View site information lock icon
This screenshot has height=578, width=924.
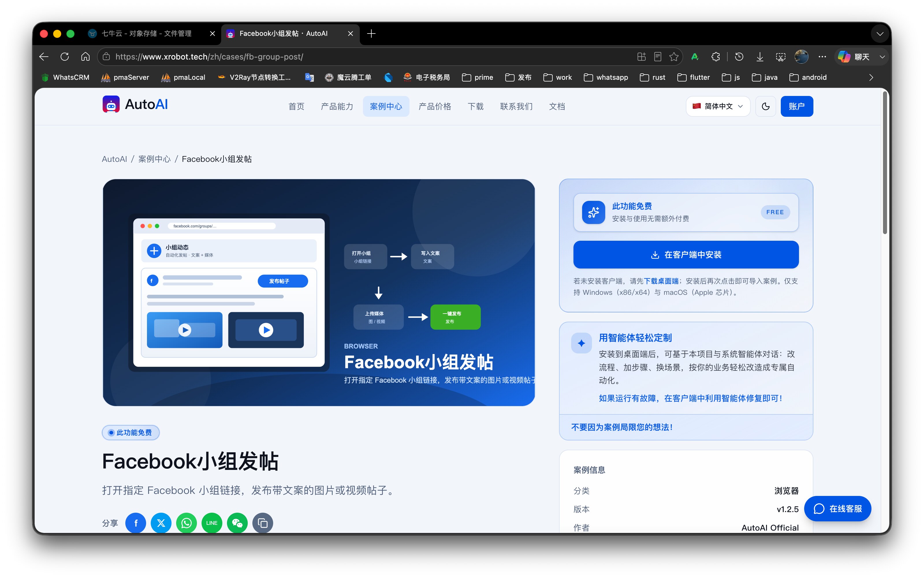tap(107, 57)
